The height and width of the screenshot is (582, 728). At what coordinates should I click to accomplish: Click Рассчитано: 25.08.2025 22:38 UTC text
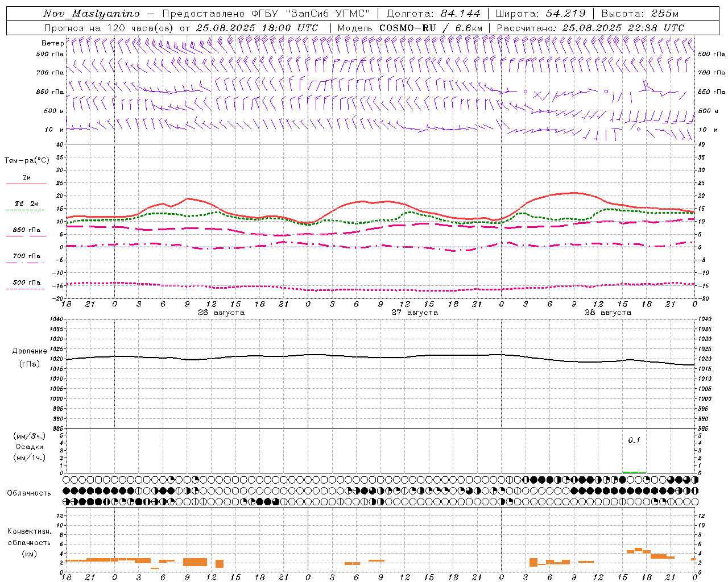click(x=590, y=28)
